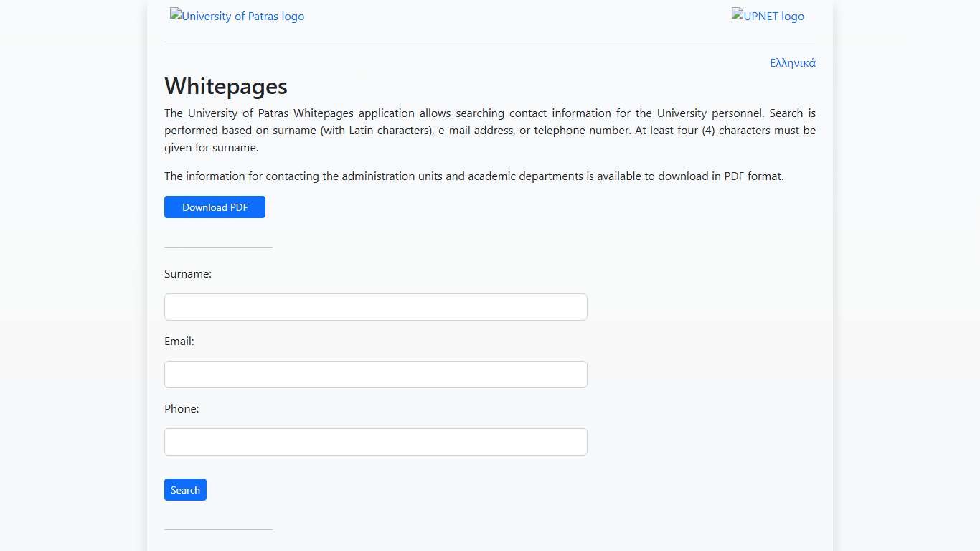Click the Surname field label

(187, 273)
